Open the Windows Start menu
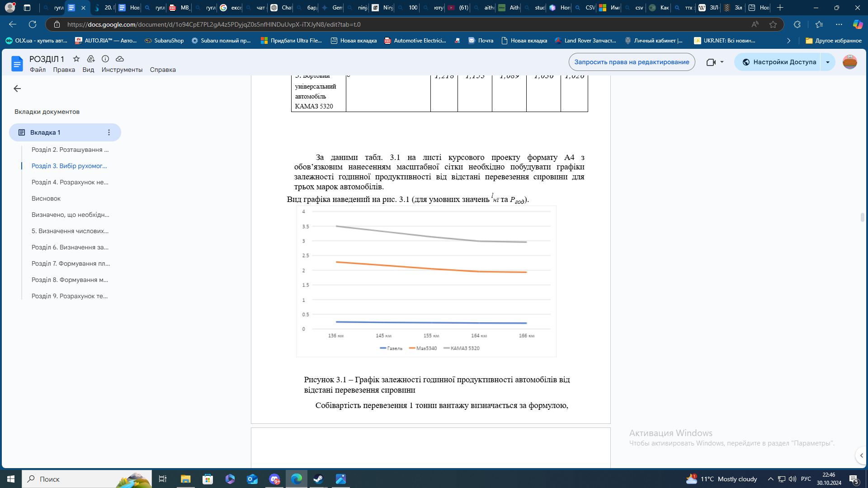The image size is (868, 488). click(x=11, y=479)
